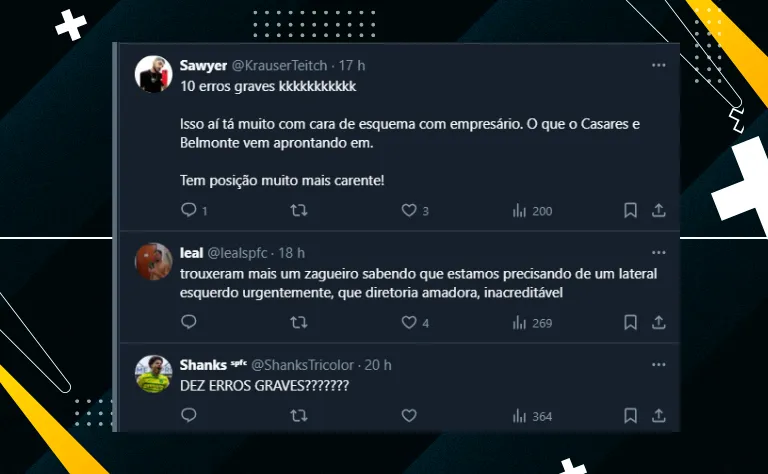Open more options on Sawyer's tweet
Viewport: 768px width, 474px height.
659,65
